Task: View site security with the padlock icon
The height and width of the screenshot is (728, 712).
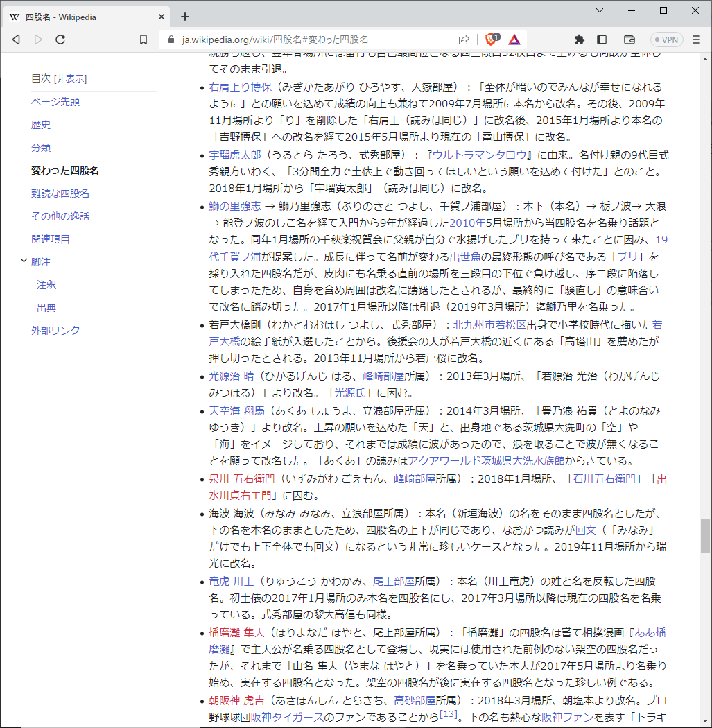Action: point(171,40)
